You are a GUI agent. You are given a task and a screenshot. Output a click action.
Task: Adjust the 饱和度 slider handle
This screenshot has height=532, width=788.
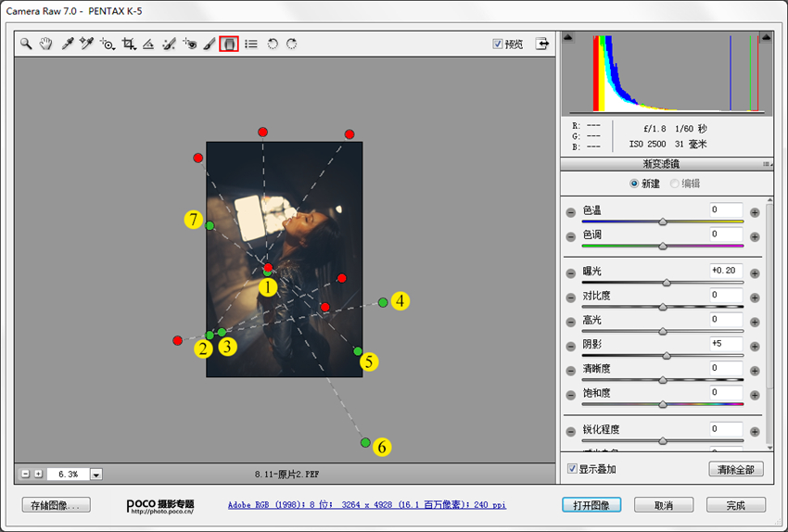(x=663, y=404)
